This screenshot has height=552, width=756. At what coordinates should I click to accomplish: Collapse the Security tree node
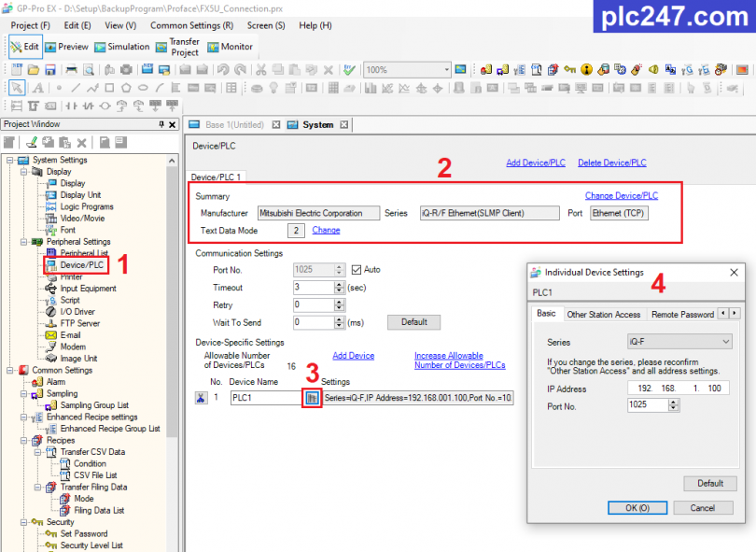(x=23, y=522)
